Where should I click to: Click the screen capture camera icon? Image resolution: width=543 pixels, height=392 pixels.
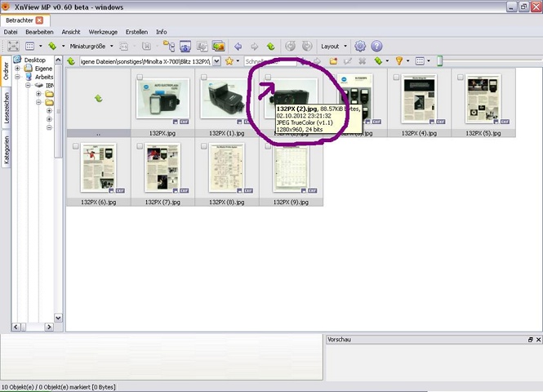[x=185, y=46]
